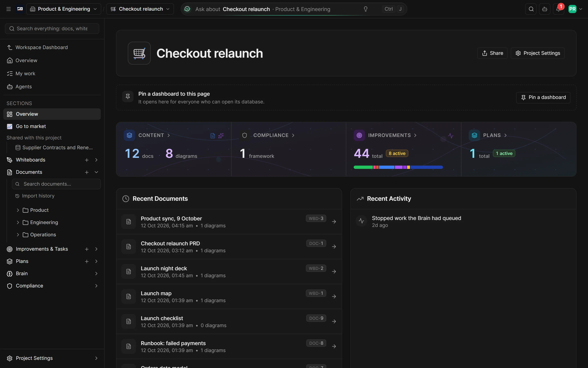Expand the Whiteboards section chevron
Viewport: 588px width, 368px height.
pos(96,160)
